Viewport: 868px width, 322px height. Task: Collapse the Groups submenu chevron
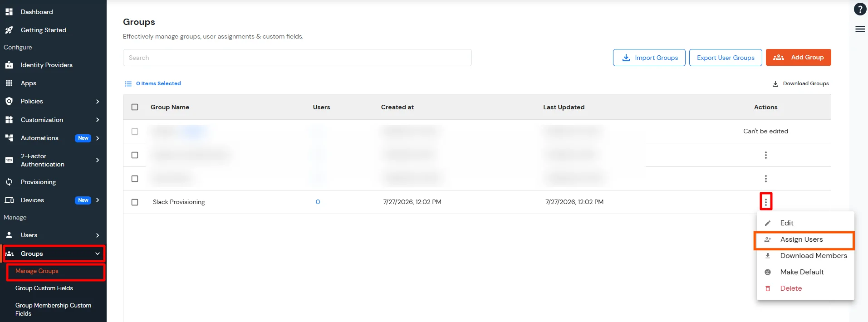[x=98, y=254]
